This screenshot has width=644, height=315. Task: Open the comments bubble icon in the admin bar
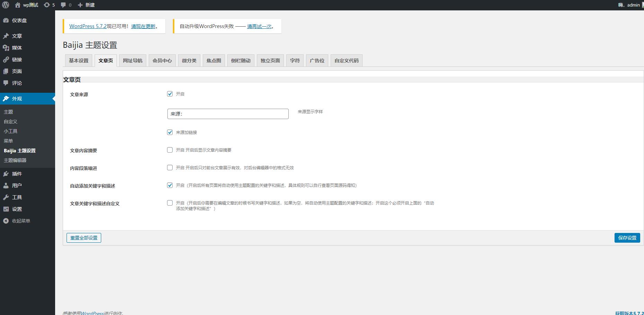[63, 5]
